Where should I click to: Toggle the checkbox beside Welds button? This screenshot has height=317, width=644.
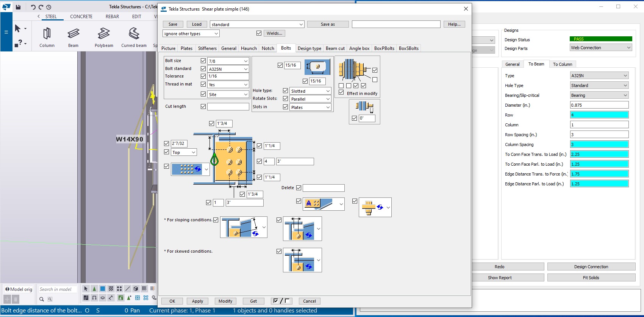[259, 33]
